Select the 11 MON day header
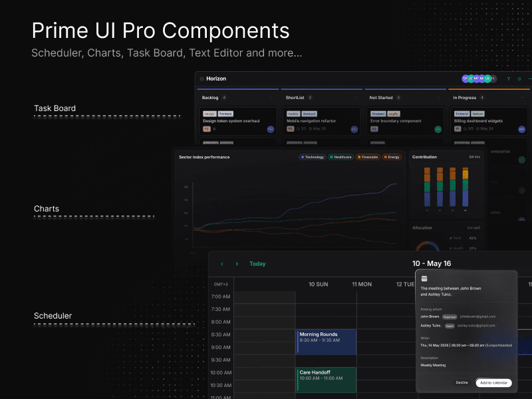 [362, 285]
